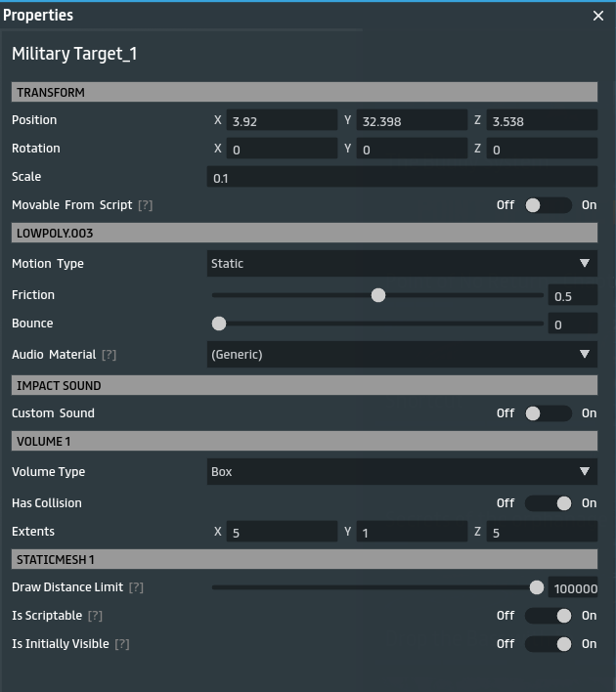Toggle the Custom Sound switch
This screenshot has height=692, width=616.
[548, 413]
